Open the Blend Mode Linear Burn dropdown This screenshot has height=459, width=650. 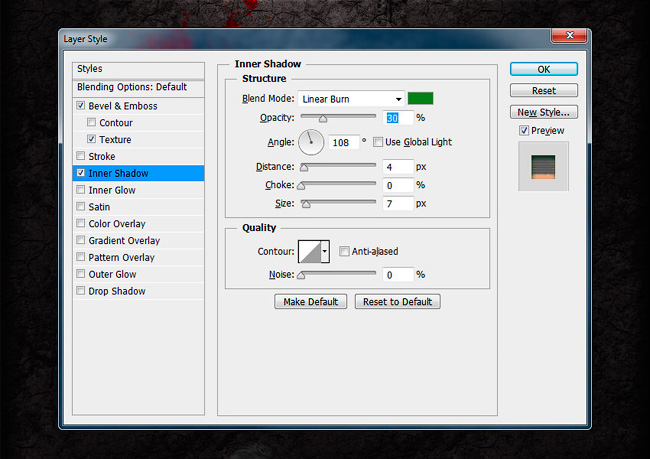(x=351, y=99)
